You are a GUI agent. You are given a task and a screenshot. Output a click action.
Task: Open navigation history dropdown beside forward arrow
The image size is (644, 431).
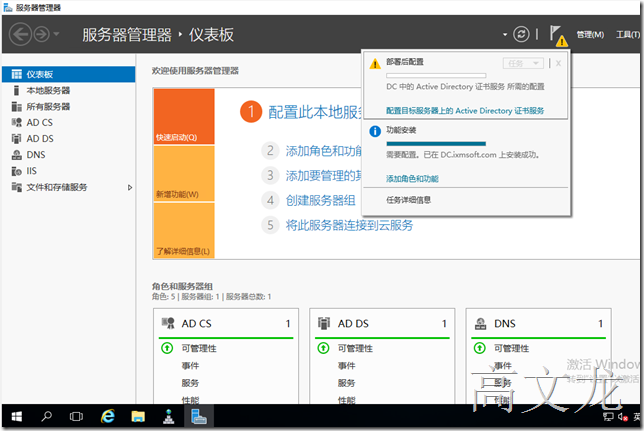(x=57, y=34)
